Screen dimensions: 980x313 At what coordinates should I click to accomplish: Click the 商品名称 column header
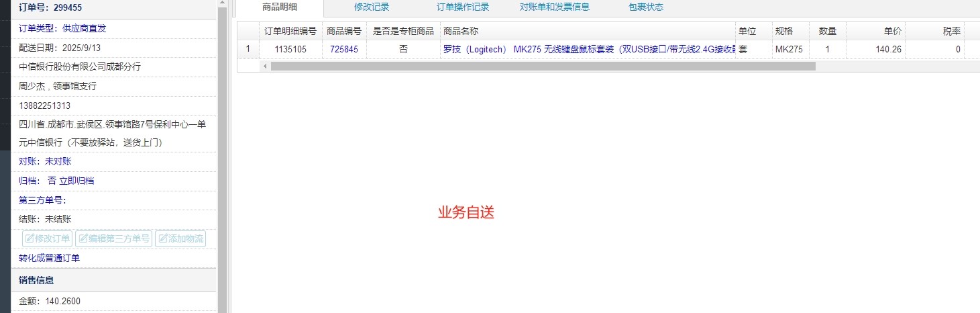[x=588, y=31]
